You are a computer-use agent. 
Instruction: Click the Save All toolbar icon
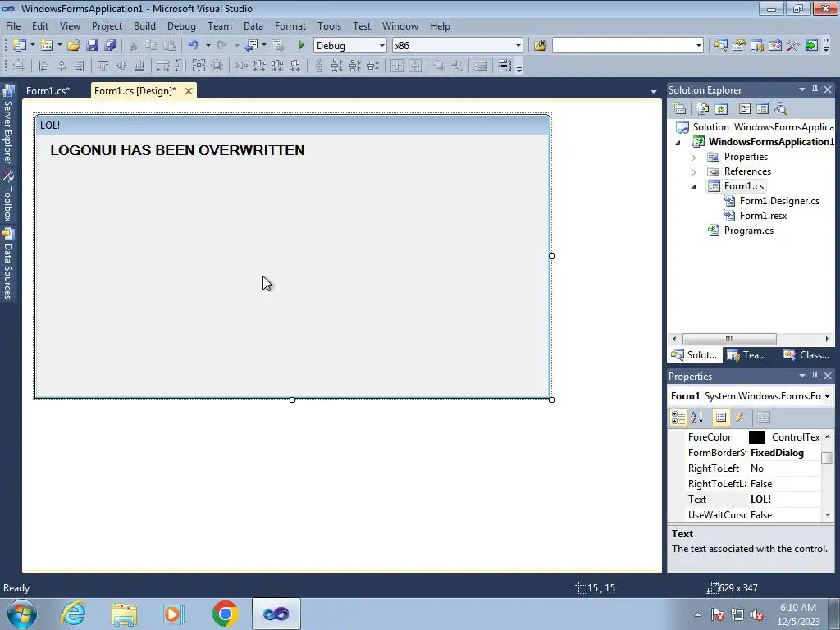coord(110,46)
